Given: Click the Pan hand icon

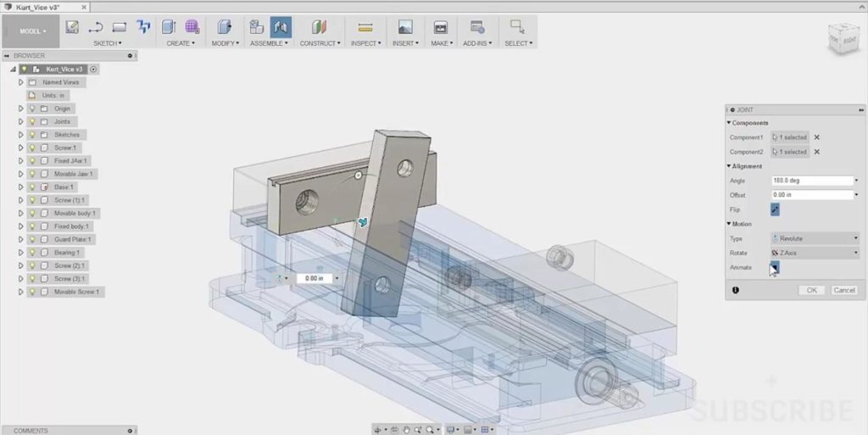Looking at the screenshot, I should [x=406, y=429].
